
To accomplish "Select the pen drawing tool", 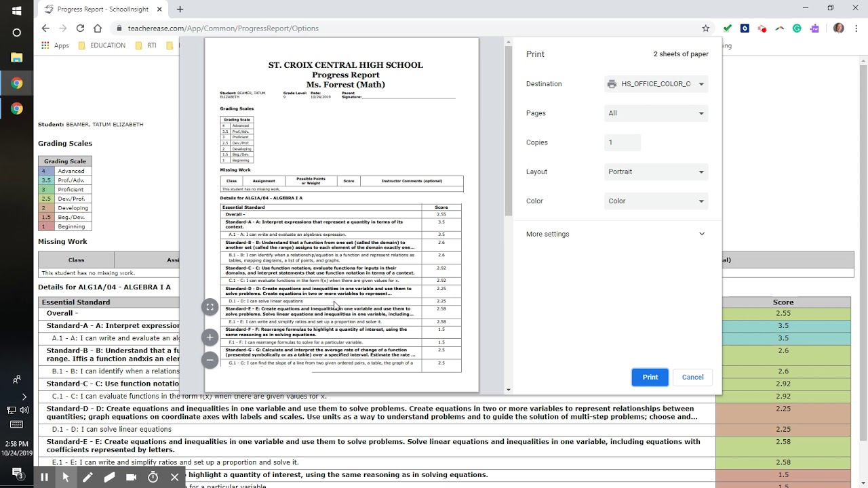I will point(87,477).
